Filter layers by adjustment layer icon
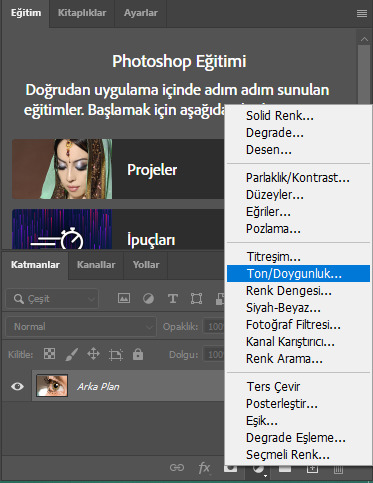Image resolution: width=373 pixels, height=483 pixels. (x=148, y=298)
